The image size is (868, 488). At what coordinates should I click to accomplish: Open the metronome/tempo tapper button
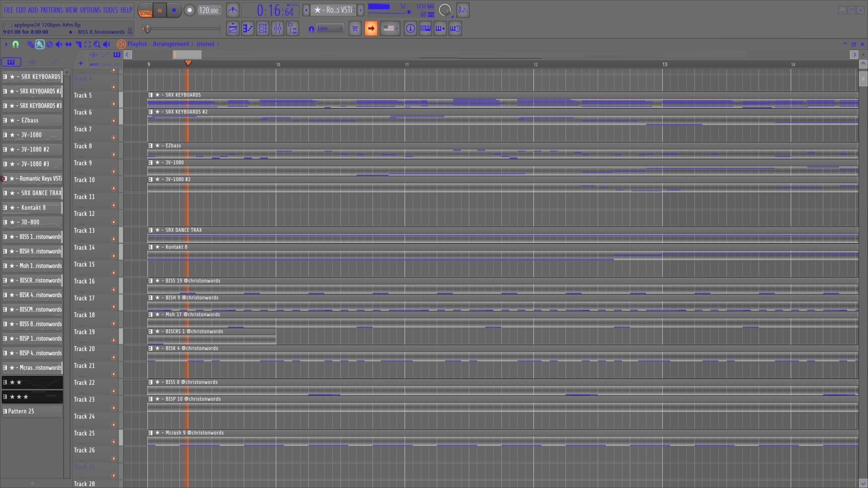[x=233, y=10]
